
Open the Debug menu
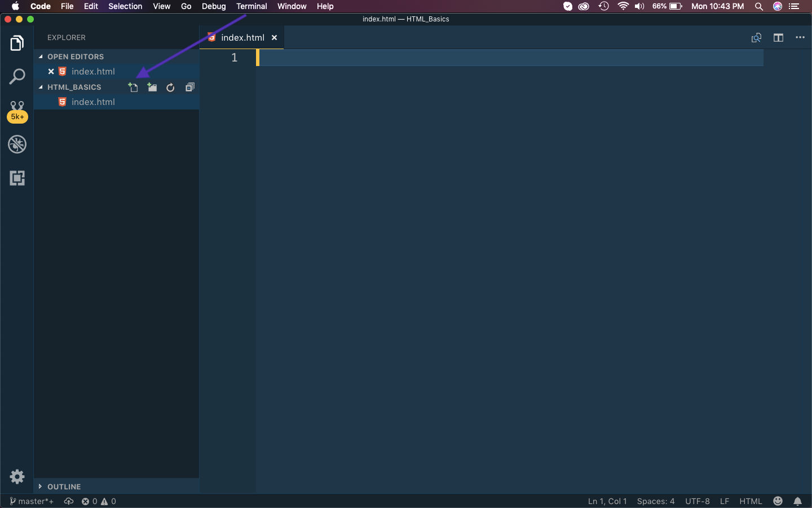click(x=214, y=6)
